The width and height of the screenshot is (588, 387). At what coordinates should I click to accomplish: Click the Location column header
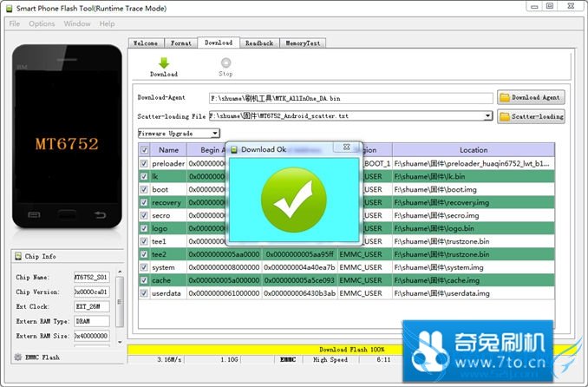tap(474, 150)
